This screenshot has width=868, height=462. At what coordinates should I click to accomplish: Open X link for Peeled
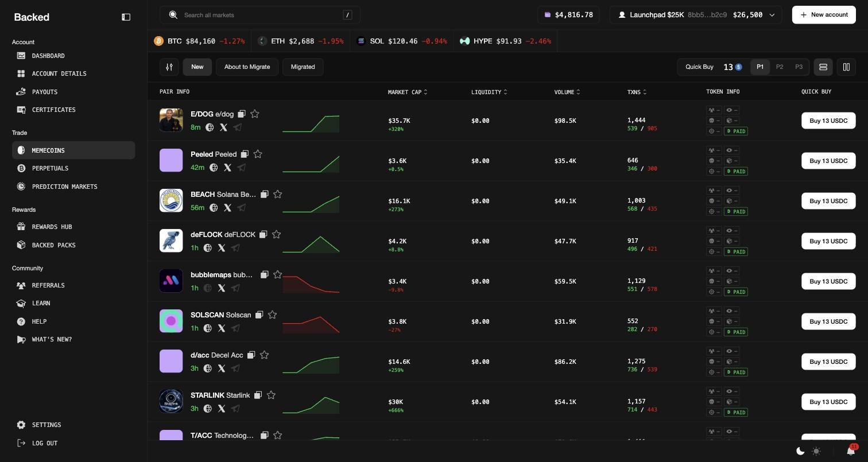pos(228,168)
